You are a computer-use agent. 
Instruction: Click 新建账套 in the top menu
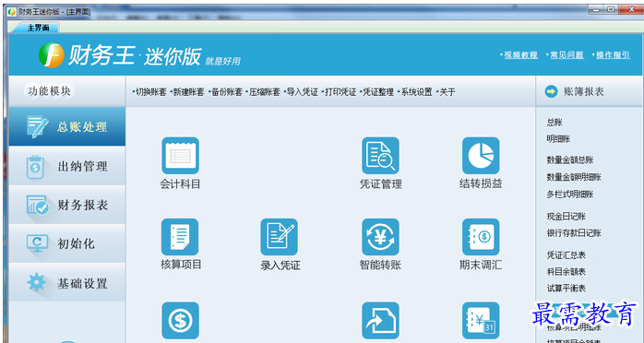pos(188,92)
